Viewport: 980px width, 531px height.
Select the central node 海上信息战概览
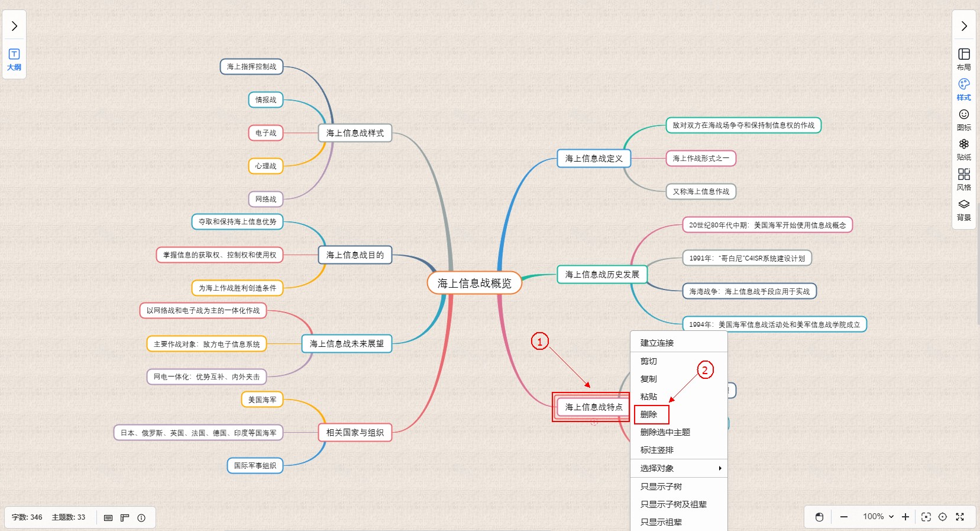point(474,284)
